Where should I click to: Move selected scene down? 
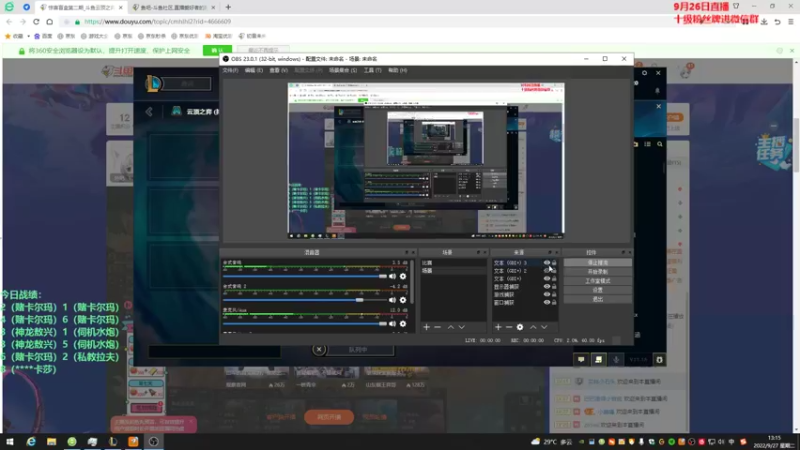(x=462, y=327)
